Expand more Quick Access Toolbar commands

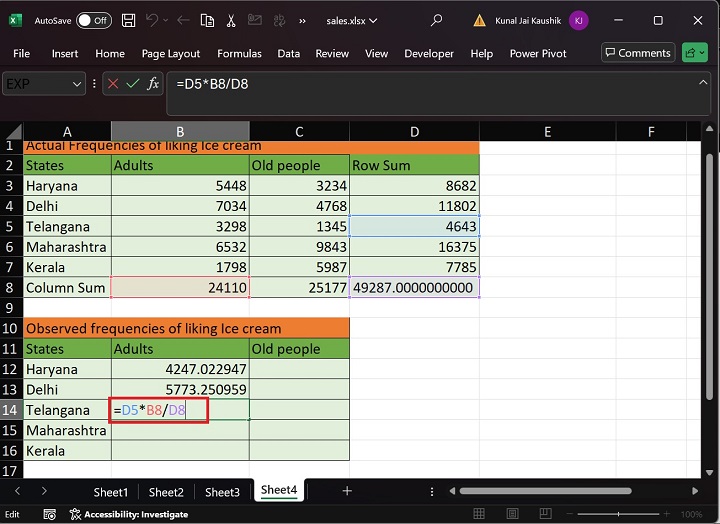(302, 20)
